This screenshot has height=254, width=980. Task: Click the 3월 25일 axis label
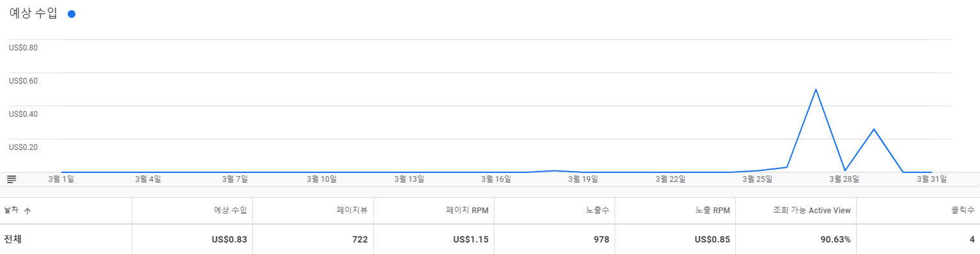tap(758, 179)
